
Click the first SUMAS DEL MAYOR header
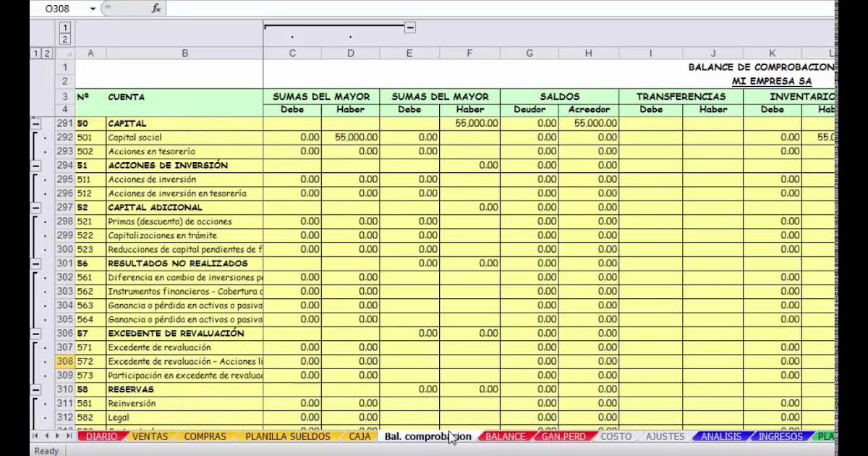click(321, 96)
